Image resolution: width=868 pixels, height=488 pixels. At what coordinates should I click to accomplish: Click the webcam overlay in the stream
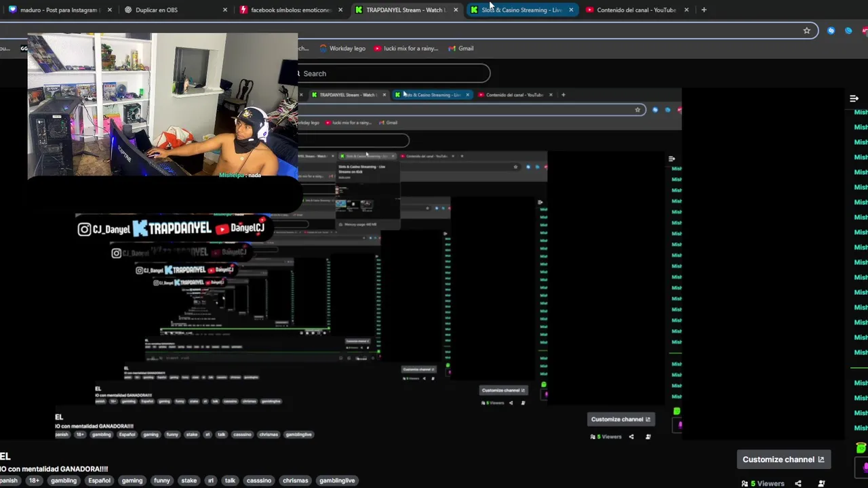coord(163,105)
